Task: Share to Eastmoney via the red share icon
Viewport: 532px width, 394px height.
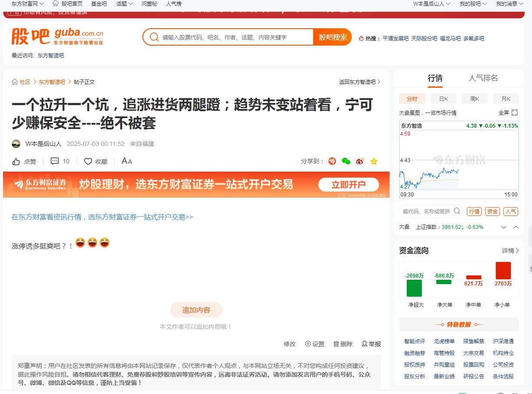Action: pyautogui.click(x=332, y=161)
